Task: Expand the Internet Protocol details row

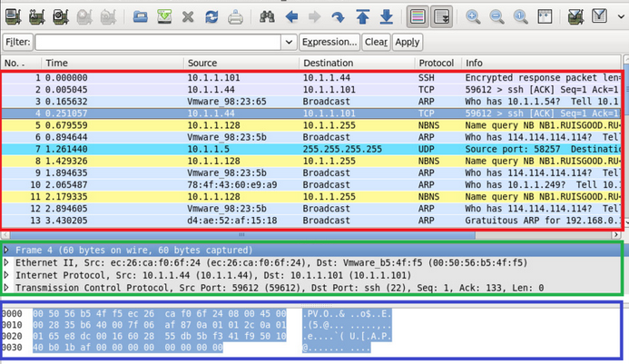Action: 6,275
